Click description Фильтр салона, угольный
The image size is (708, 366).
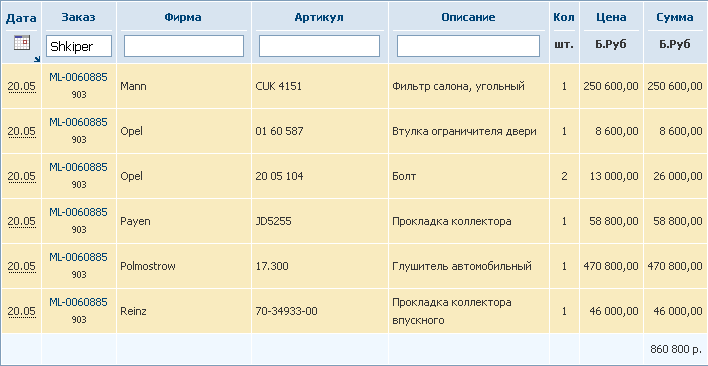point(458,86)
